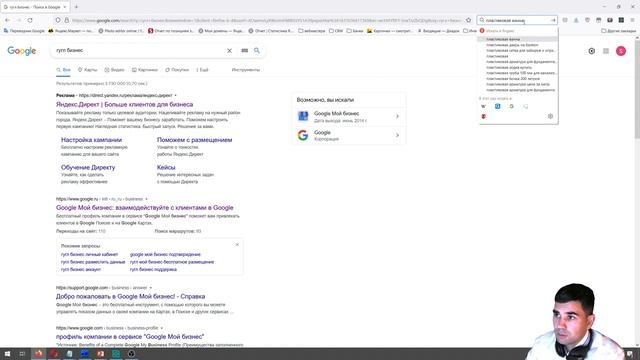Screen dimensions: 640x360
Task: Open 'Яндекс.Директ | Больше клиентов для бизнеса' ad
Action: (124, 104)
